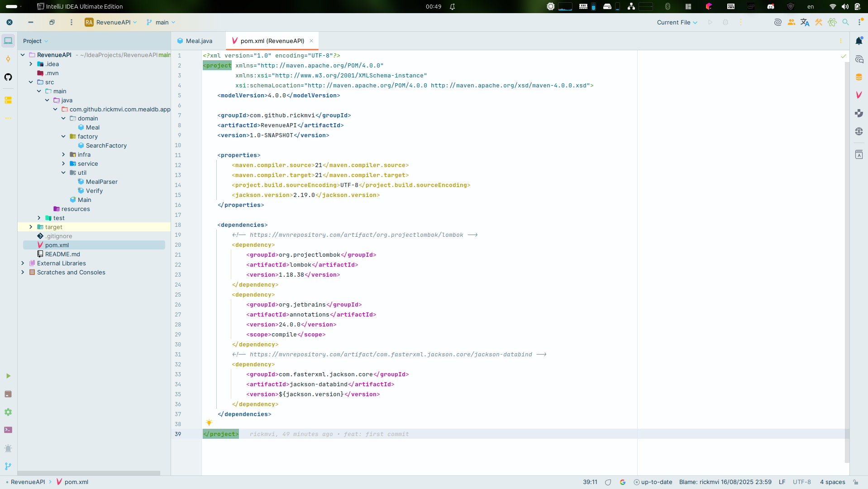
Task: Open the Maven tool window
Action: tap(859, 95)
